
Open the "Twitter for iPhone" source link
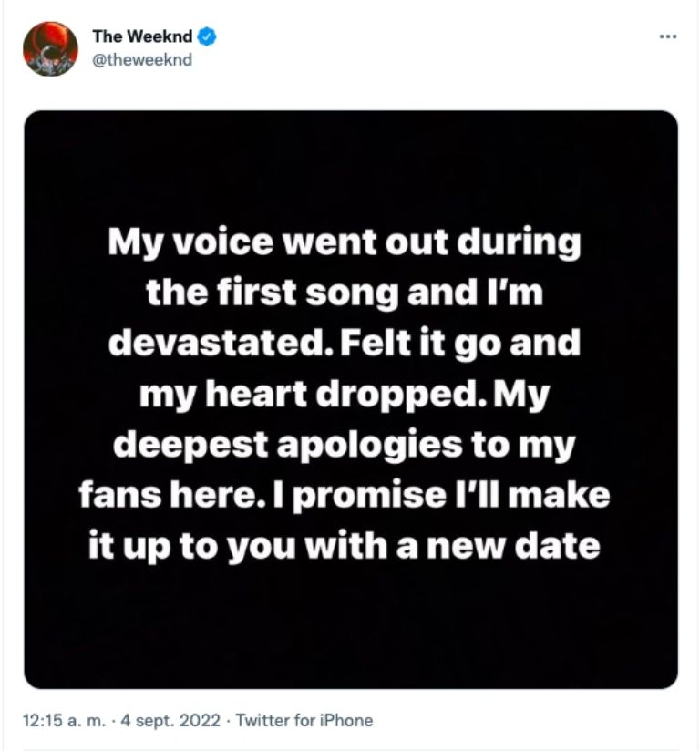coord(304,720)
